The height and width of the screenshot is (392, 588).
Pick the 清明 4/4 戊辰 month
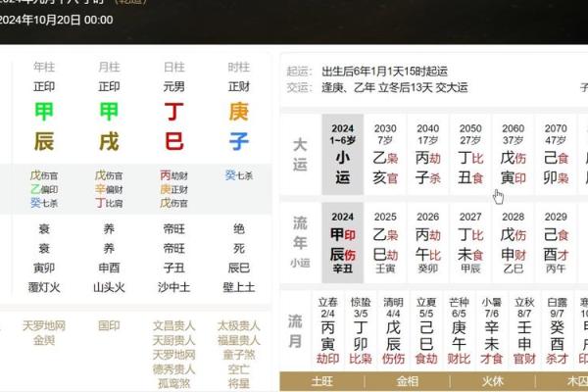[x=393, y=330]
